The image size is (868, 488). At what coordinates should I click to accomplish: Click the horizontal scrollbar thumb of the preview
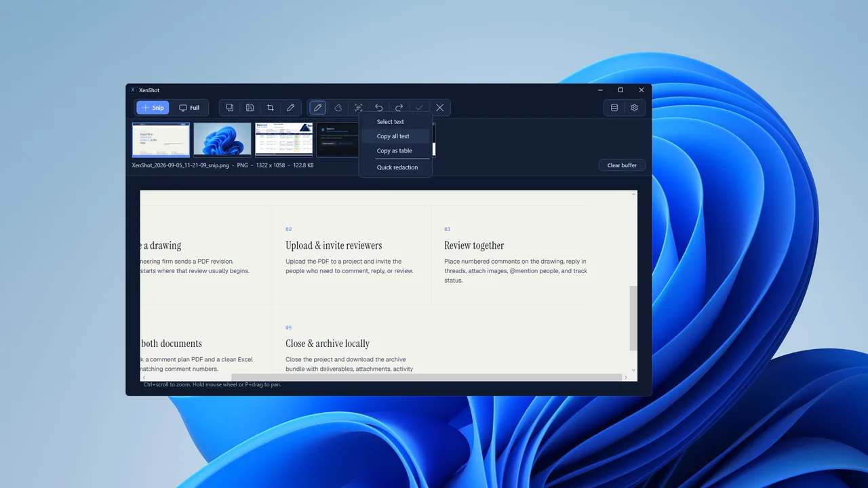click(x=427, y=378)
